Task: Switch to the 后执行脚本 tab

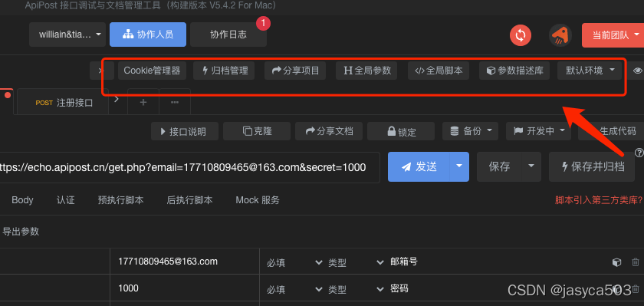Action: 190,200
